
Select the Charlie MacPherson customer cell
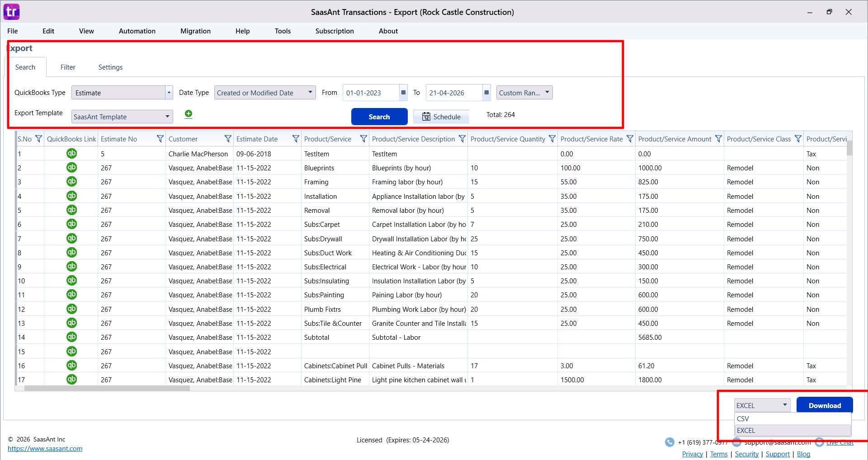click(x=199, y=154)
